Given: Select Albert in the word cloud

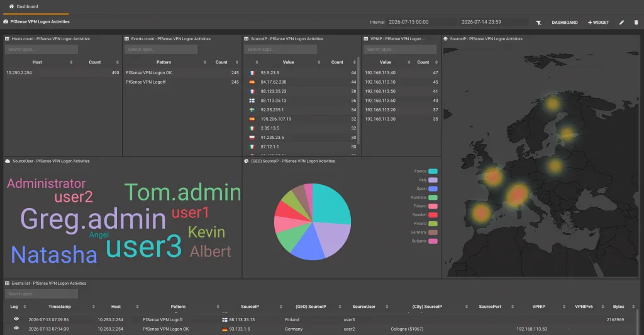Looking at the screenshot, I should (x=210, y=251).
